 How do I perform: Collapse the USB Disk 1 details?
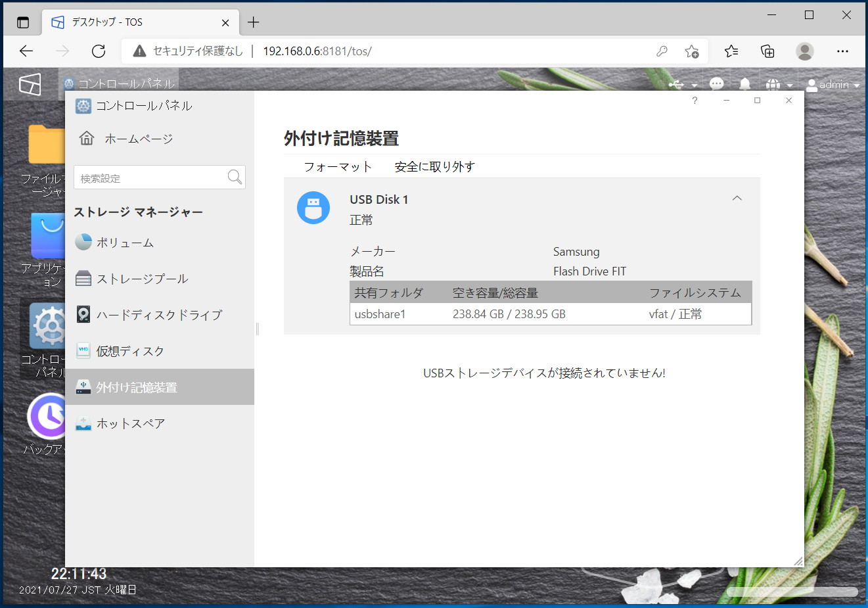point(737,199)
